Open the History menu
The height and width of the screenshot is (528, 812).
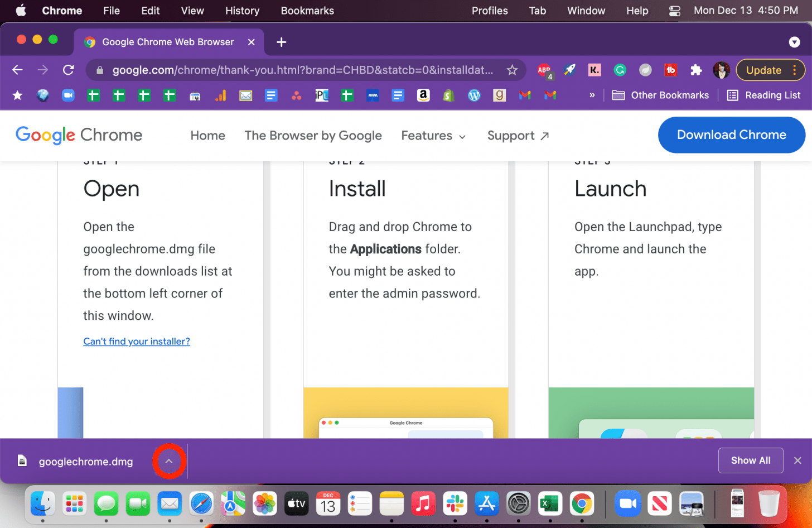click(242, 11)
